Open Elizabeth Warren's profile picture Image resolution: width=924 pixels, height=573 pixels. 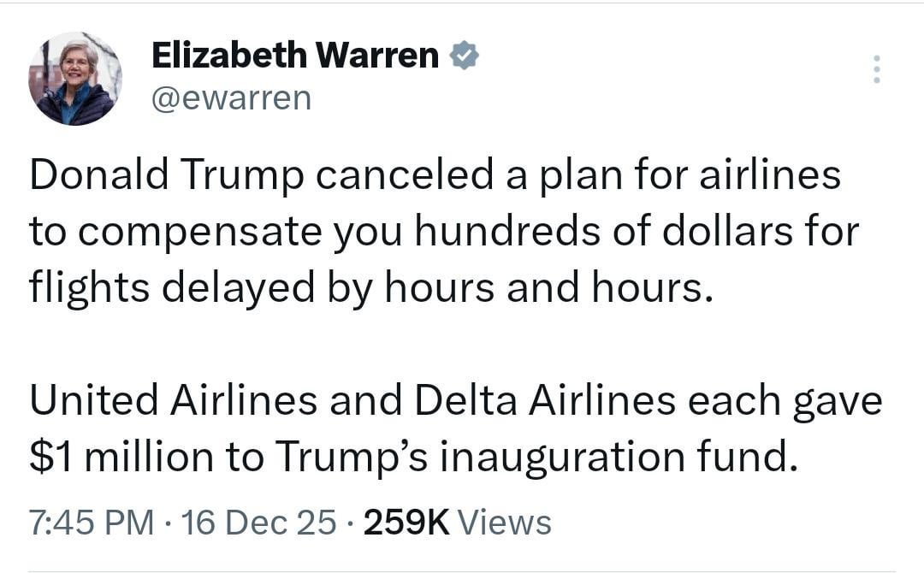click(75, 79)
